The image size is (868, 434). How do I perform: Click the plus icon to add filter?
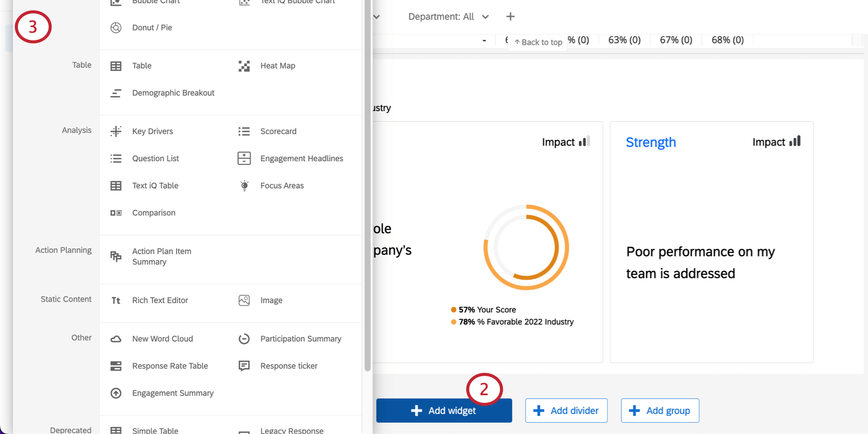coord(510,17)
